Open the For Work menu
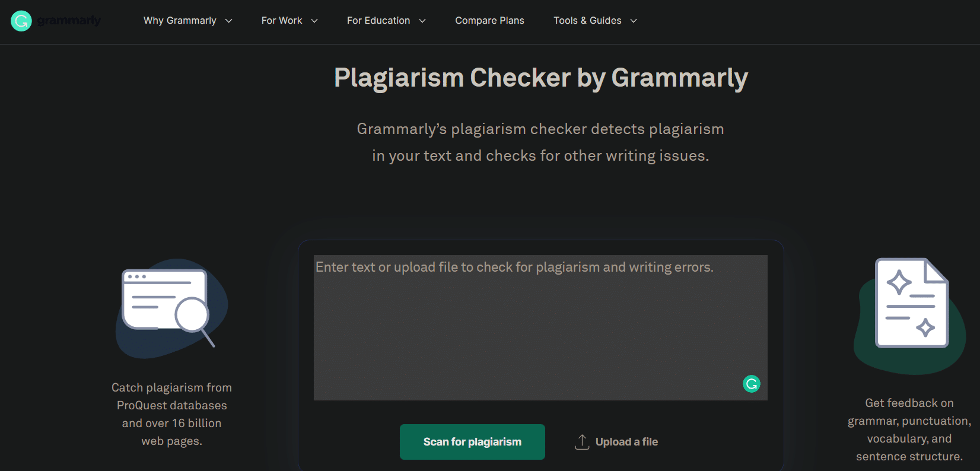The image size is (980, 471). (x=282, y=21)
